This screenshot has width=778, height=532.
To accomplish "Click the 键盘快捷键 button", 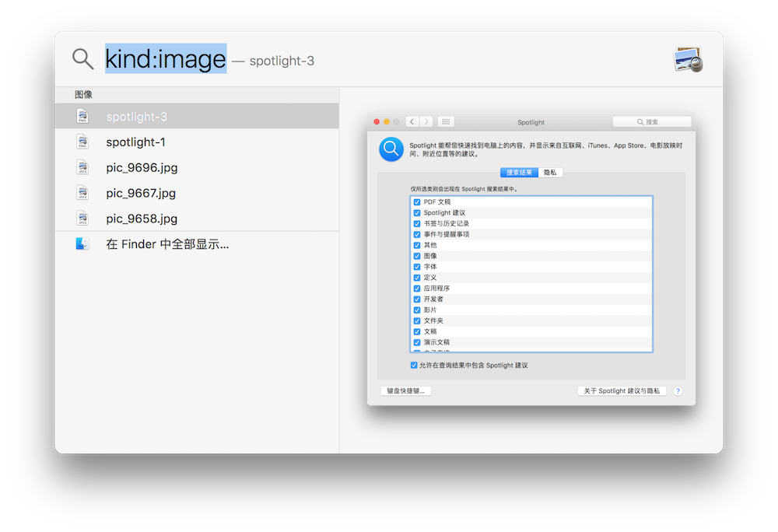I will [405, 390].
